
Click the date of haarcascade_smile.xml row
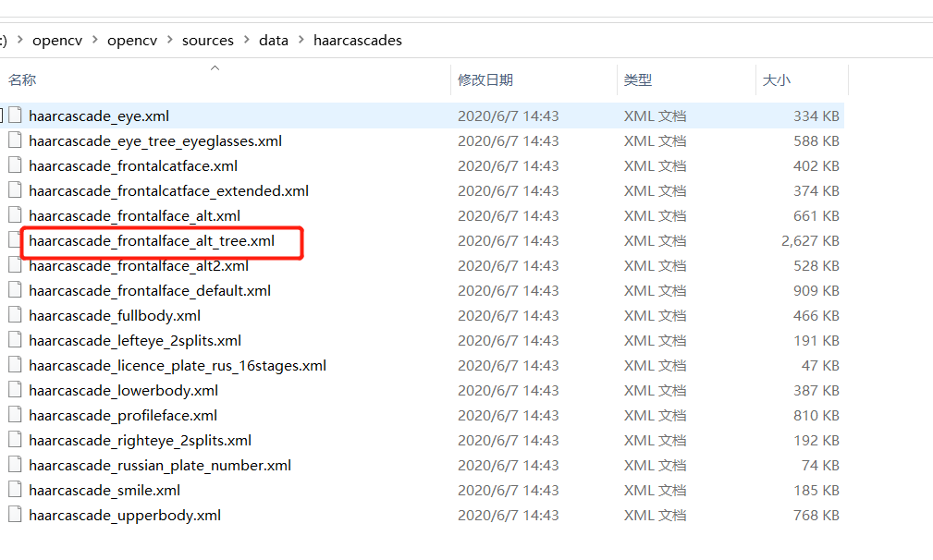pyautogui.click(x=509, y=491)
